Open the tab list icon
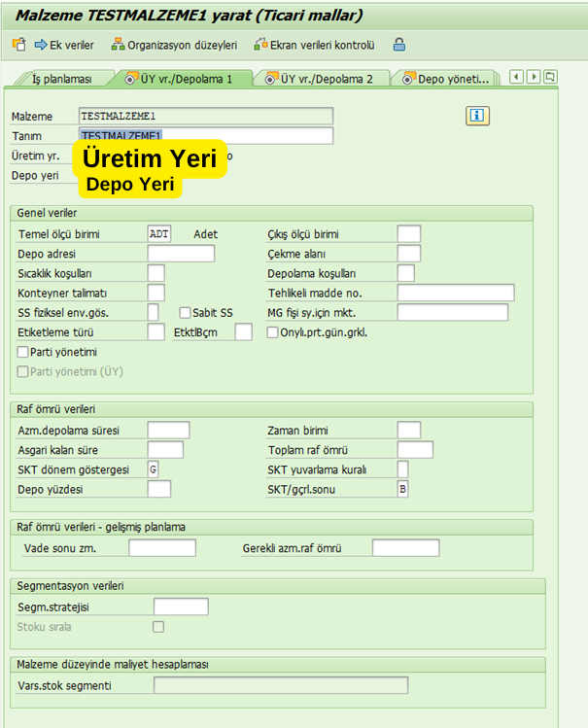This screenshot has width=588, height=728. coord(550,77)
